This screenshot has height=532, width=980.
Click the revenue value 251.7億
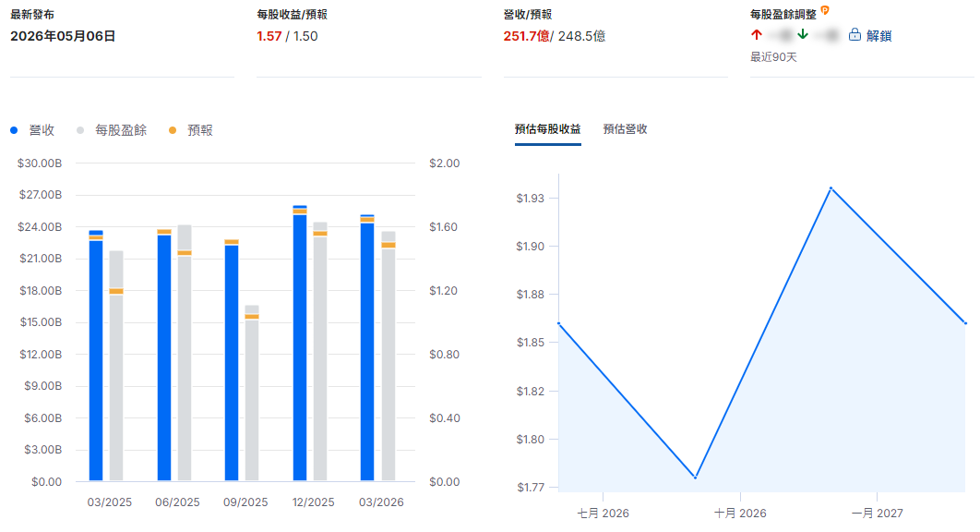pos(526,36)
